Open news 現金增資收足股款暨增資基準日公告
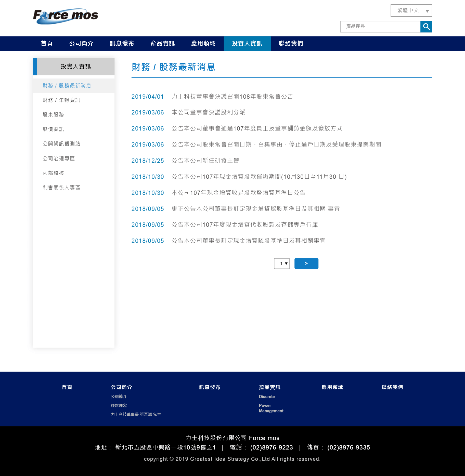The image size is (465, 476). click(x=238, y=193)
